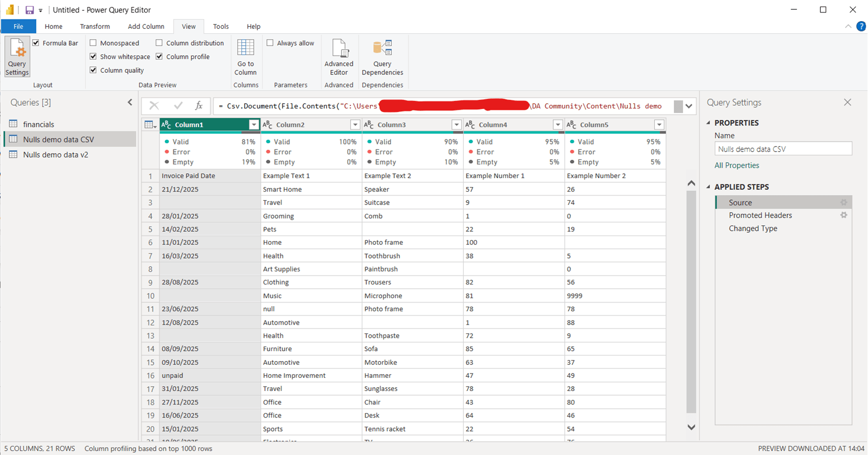Enable Monospaced font checkbox
Viewport: 868px width, 455px height.
pos(93,43)
